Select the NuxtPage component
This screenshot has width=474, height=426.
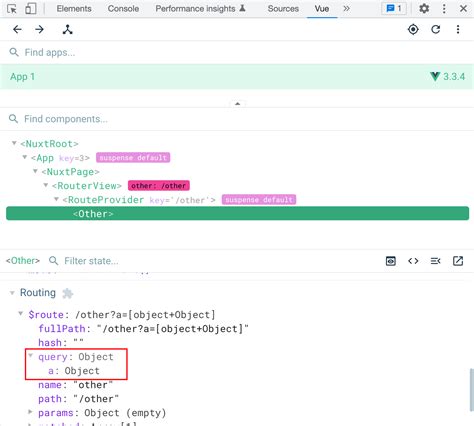point(71,172)
